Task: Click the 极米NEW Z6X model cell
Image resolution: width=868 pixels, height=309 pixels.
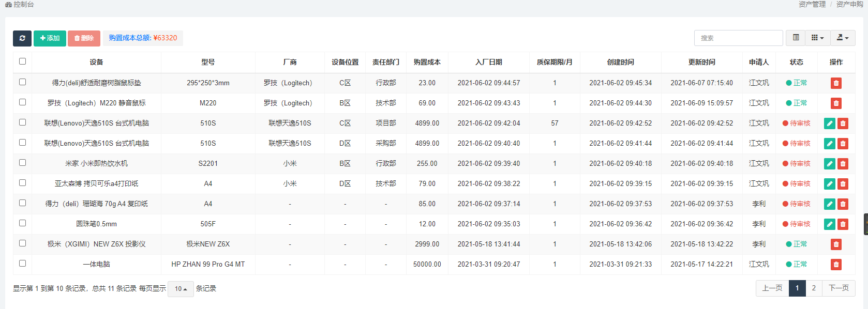Action: (x=208, y=244)
